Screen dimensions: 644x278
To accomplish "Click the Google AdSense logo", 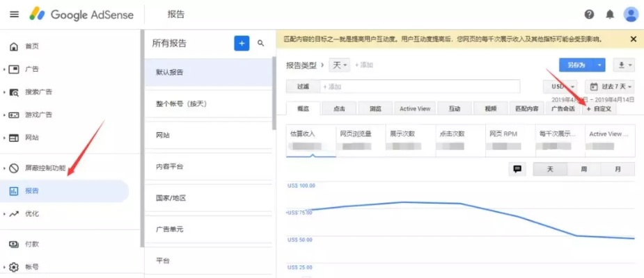I will click(81, 15).
